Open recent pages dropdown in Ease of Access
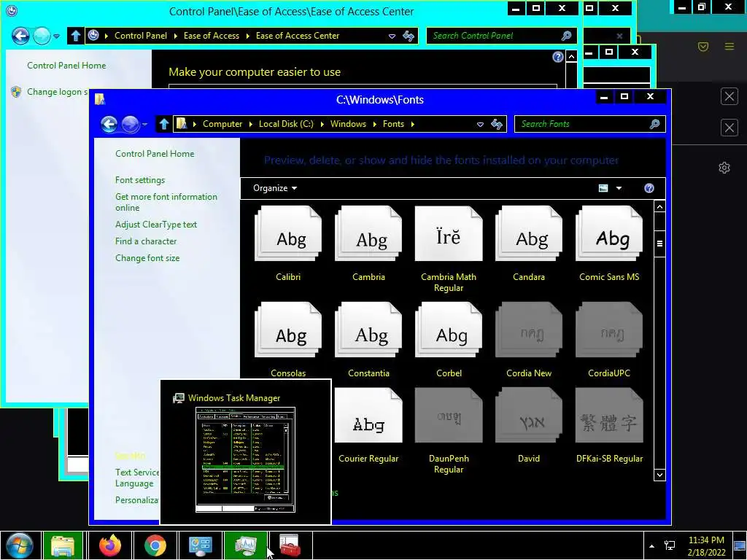The height and width of the screenshot is (560, 747). point(56,36)
